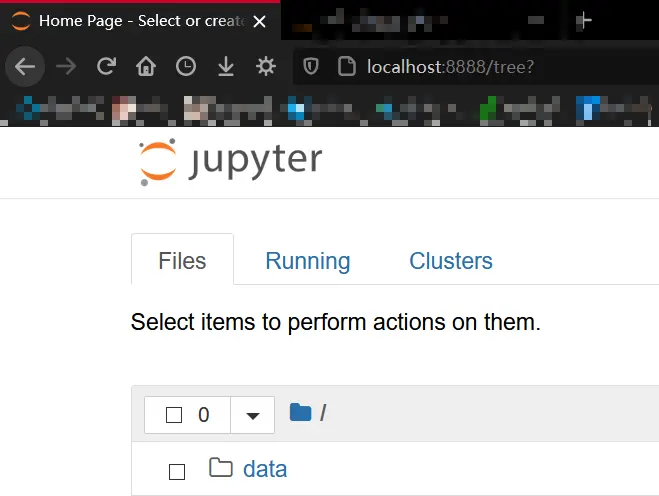The width and height of the screenshot is (659, 496).
Task: Go to the browser home page icon
Action: click(146, 67)
